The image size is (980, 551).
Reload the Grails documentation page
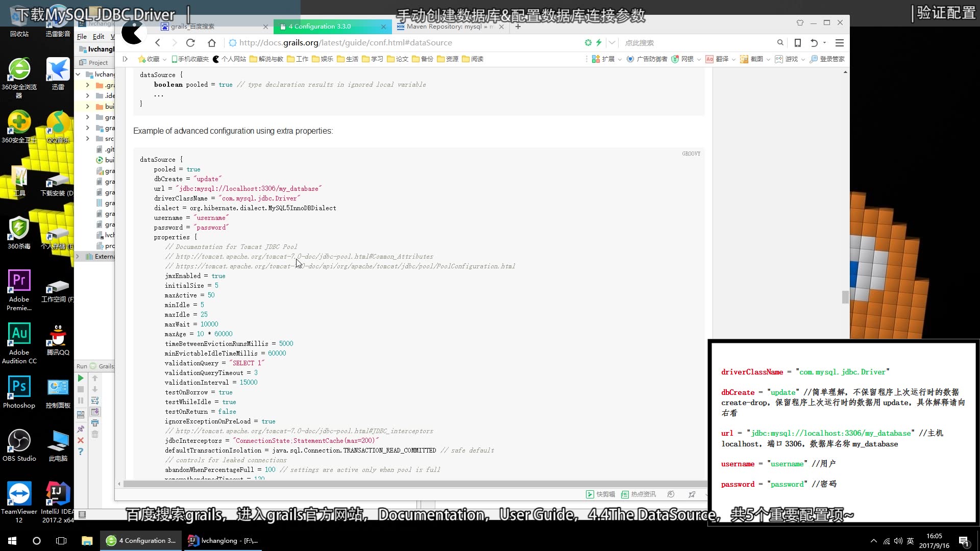click(x=190, y=43)
